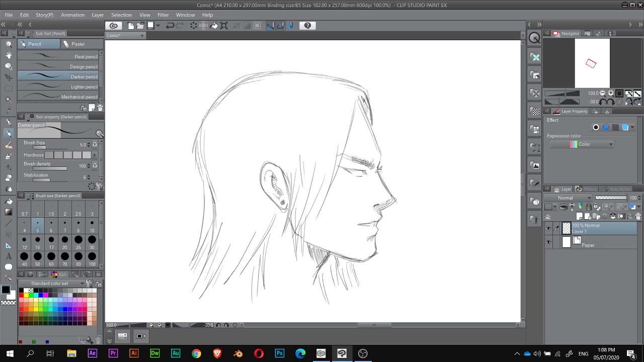This screenshot has width=644, height=362.
Task: Select the Balloon speech bubble tool
Action: click(9, 267)
